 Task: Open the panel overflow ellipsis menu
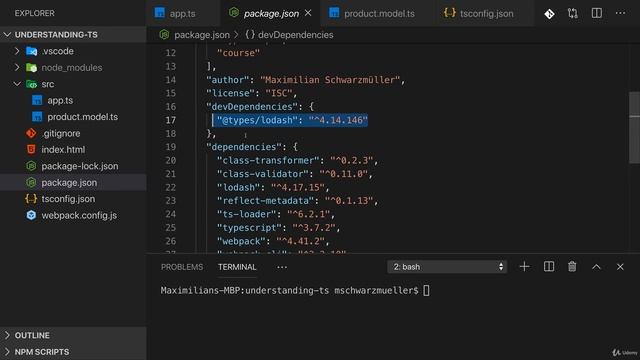point(282,267)
